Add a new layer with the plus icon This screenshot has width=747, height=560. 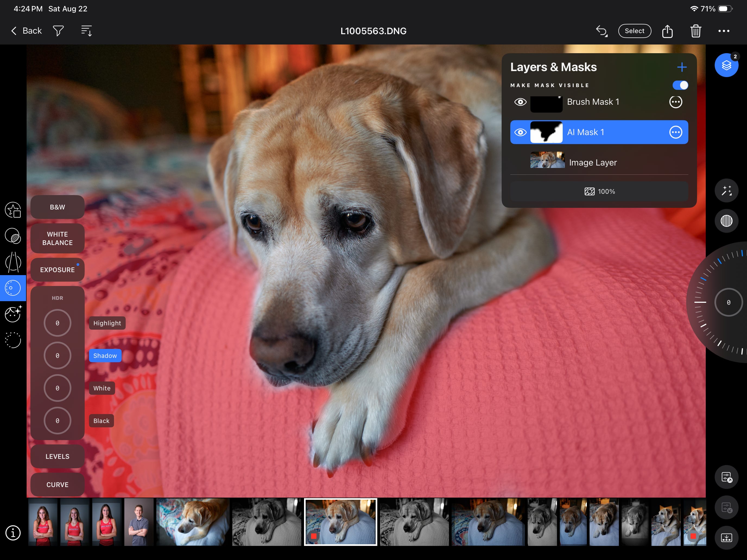click(x=682, y=67)
